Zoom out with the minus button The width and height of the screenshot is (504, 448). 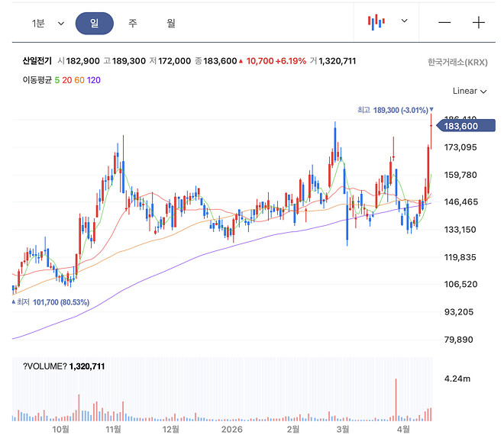(444, 22)
